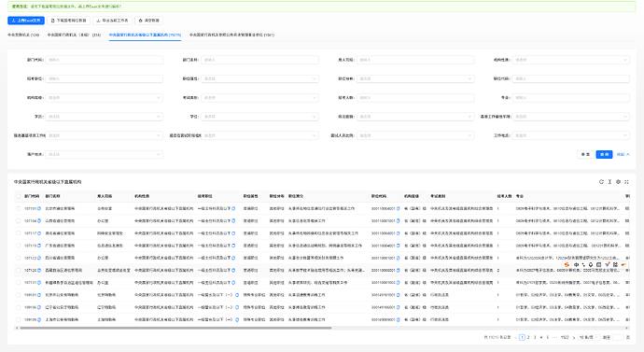Click the export current worksheet button

112,21
